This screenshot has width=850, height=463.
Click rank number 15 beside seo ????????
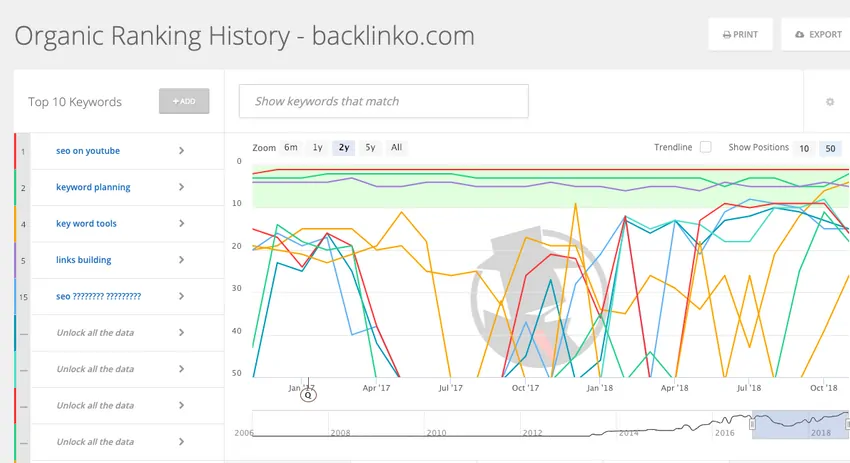click(23, 297)
